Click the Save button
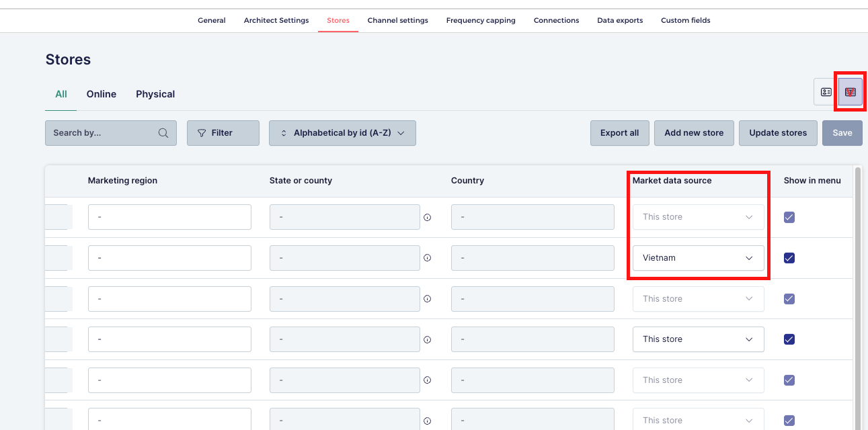This screenshot has height=430, width=868. click(x=842, y=133)
